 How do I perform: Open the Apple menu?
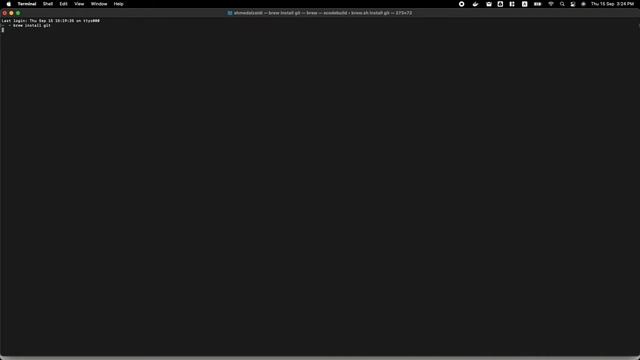pos(9,4)
